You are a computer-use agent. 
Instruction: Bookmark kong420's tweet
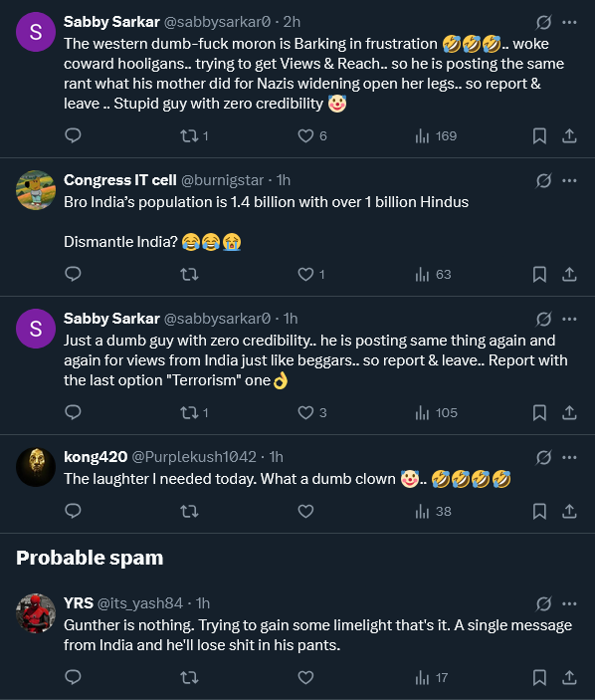pos(539,511)
